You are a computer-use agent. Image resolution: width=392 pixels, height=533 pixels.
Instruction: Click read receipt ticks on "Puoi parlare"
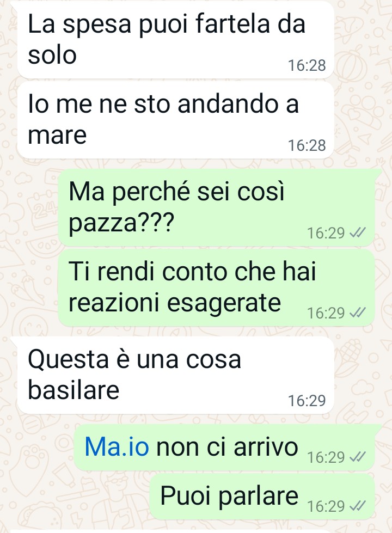point(358,506)
